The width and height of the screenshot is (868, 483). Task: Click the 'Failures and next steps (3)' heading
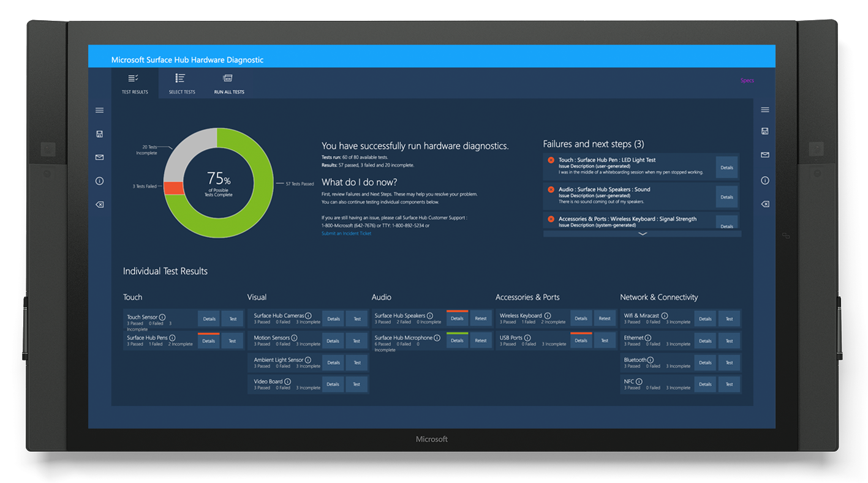coord(594,144)
